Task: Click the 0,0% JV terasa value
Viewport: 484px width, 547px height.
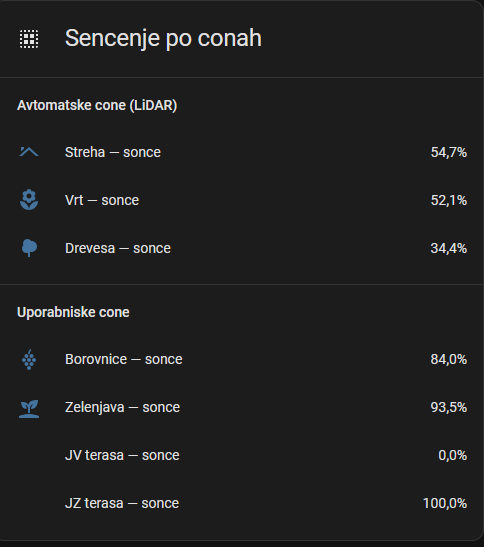Action: coord(452,456)
